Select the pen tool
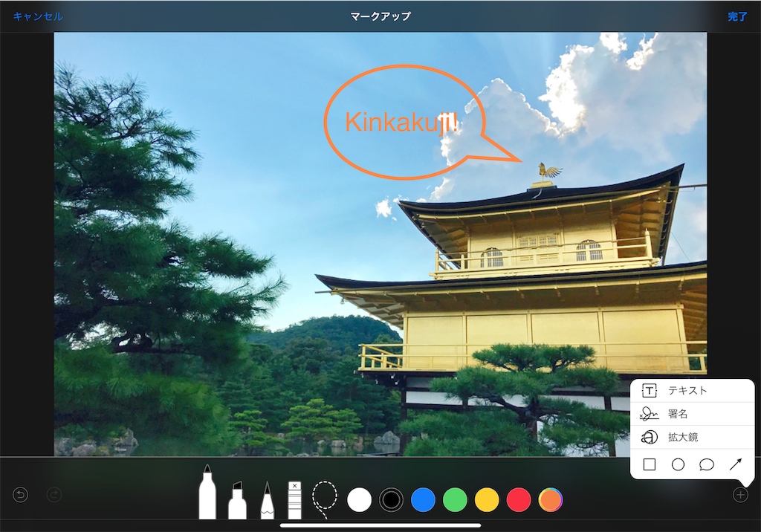Image resolution: width=761 pixels, height=532 pixels. click(x=208, y=490)
